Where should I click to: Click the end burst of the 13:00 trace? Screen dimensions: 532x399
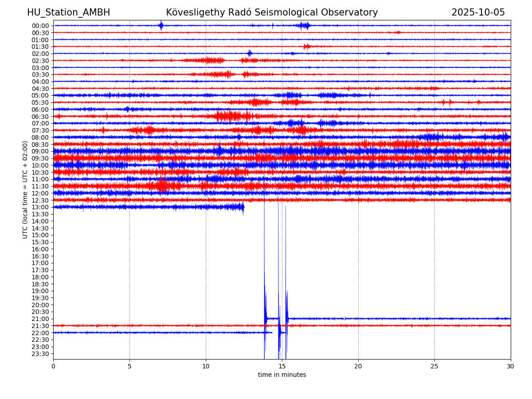pyautogui.click(x=241, y=207)
